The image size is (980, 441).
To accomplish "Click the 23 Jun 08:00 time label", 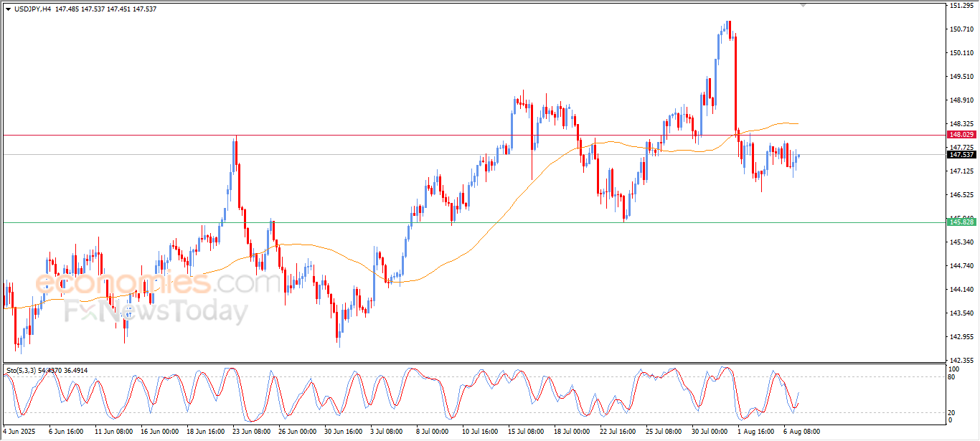I will point(253,432).
